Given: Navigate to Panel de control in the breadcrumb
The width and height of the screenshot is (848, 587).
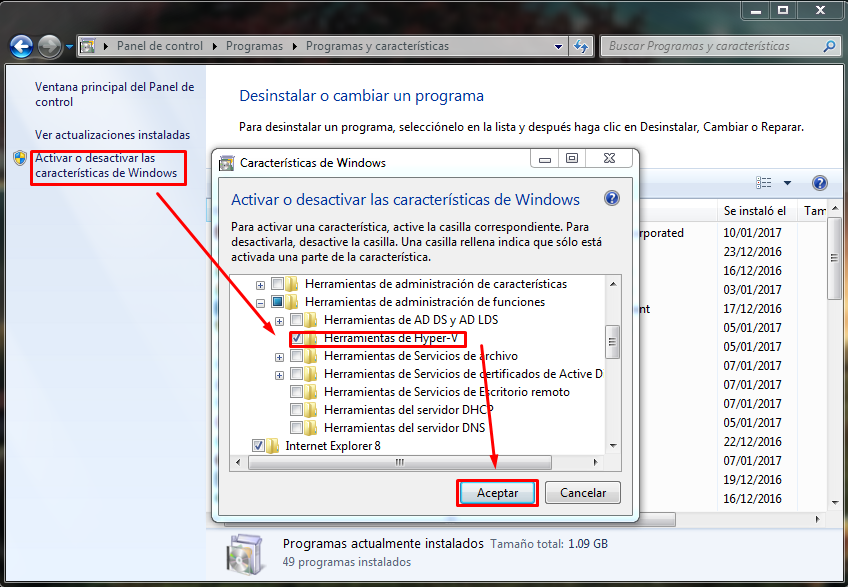Looking at the screenshot, I should (x=160, y=46).
